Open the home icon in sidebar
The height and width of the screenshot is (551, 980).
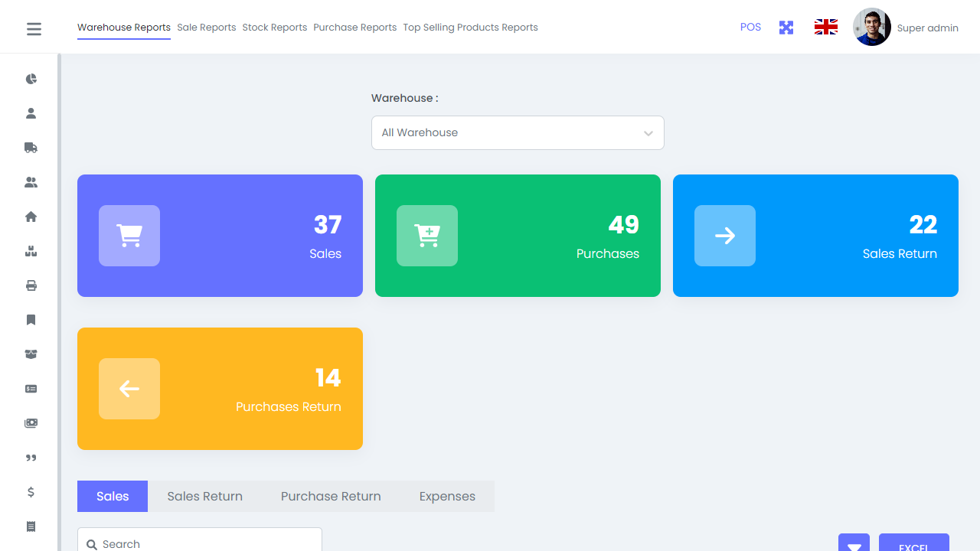(31, 217)
